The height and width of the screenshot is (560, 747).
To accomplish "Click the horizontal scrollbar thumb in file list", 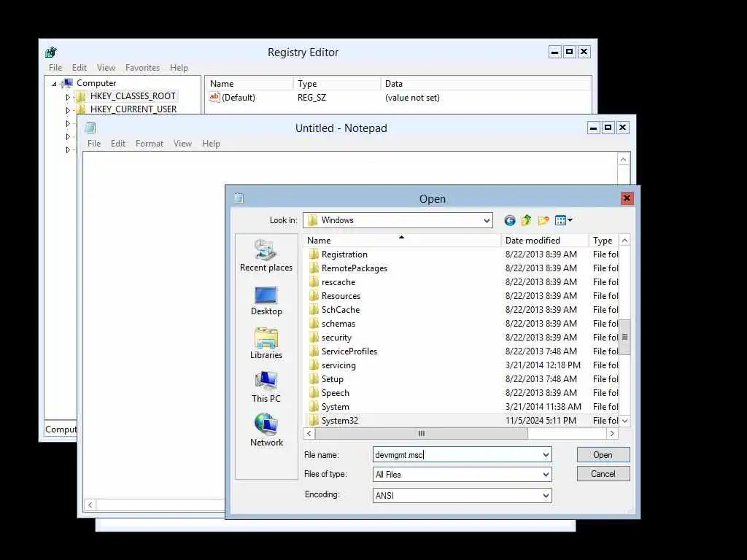I will [x=421, y=433].
